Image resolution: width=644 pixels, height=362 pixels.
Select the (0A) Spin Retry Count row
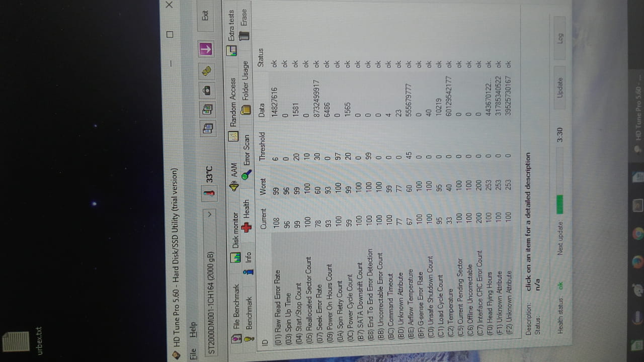(339, 201)
